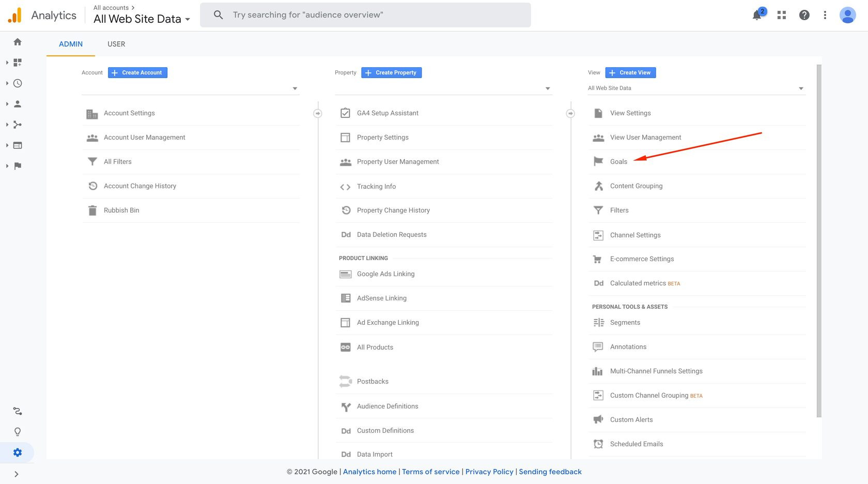Click the Create Property button

tap(391, 73)
